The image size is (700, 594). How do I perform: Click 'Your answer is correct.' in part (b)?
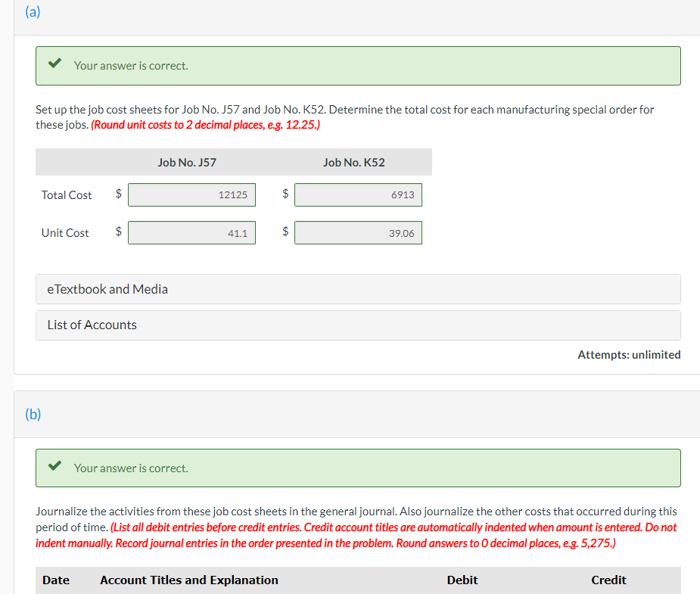(x=131, y=468)
